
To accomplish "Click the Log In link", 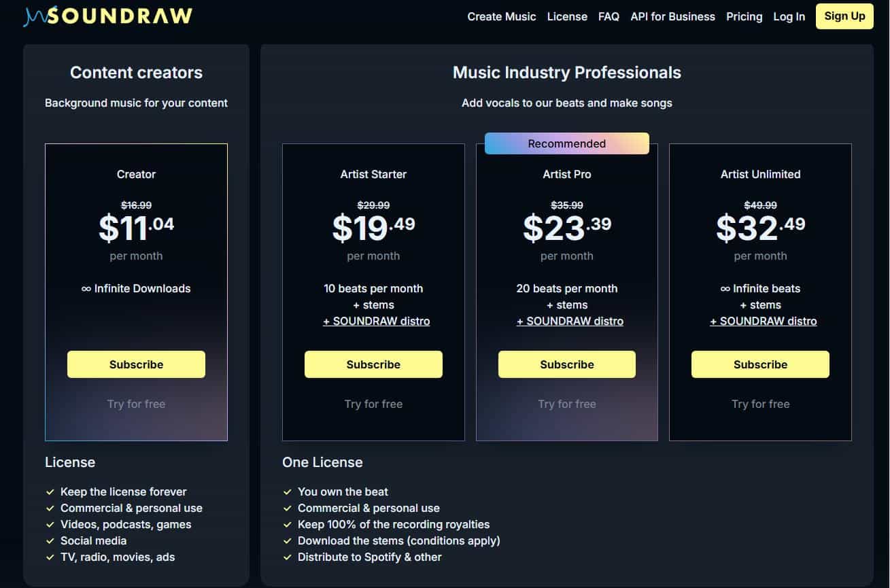I will click(x=789, y=16).
